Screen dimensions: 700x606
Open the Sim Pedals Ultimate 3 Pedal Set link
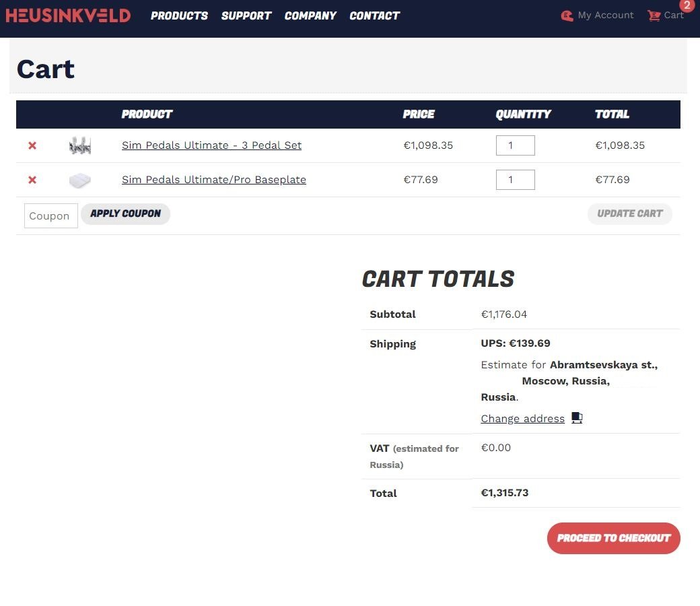coord(211,145)
